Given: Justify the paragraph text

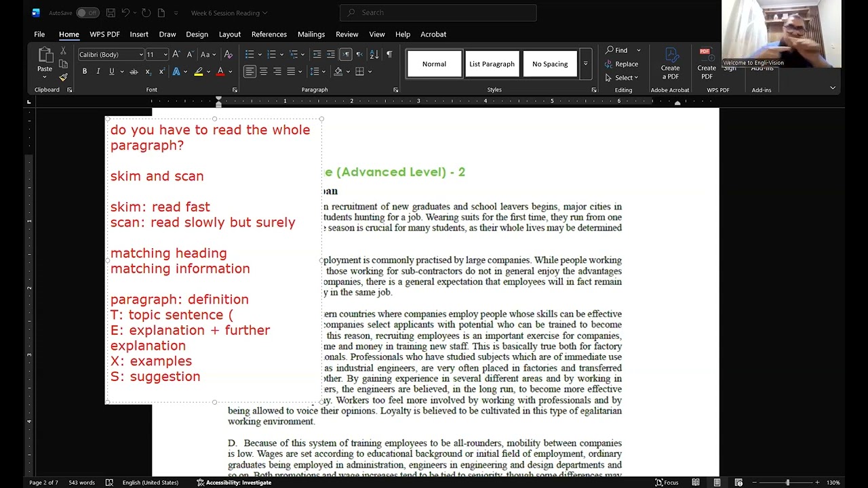Looking at the screenshot, I should [x=291, y=71].
